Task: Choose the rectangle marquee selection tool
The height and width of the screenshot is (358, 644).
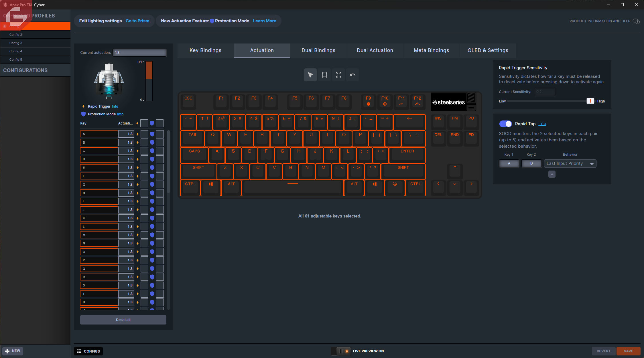Action: [324, 75]
